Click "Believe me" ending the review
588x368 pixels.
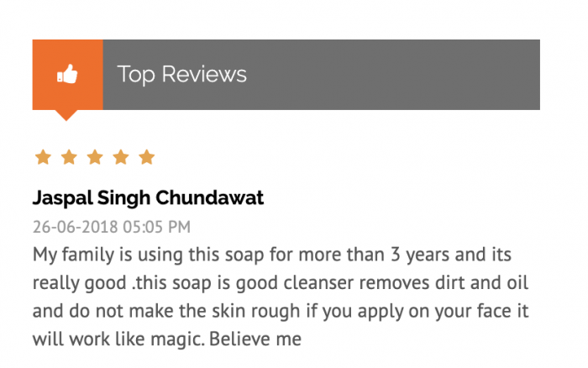255,339
